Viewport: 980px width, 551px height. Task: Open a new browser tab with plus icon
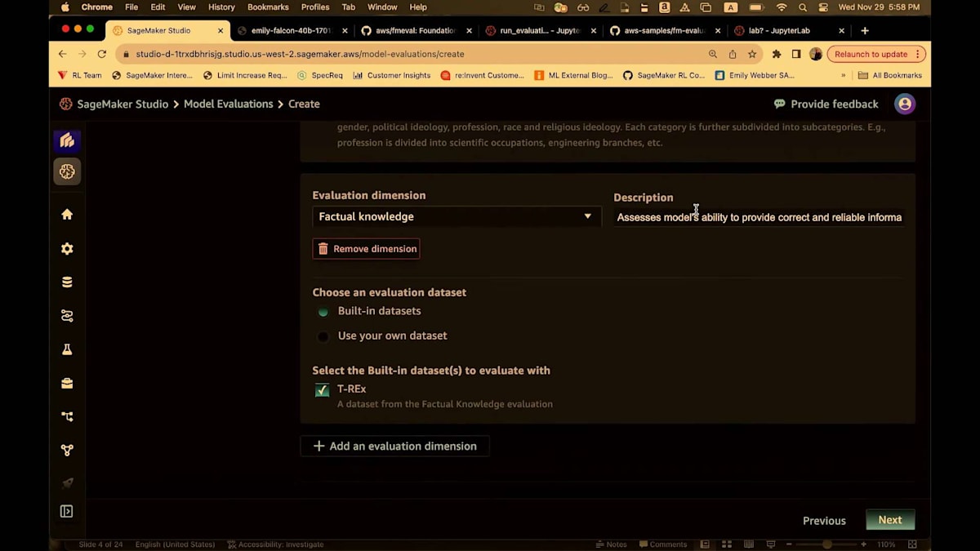coord(865,31)
